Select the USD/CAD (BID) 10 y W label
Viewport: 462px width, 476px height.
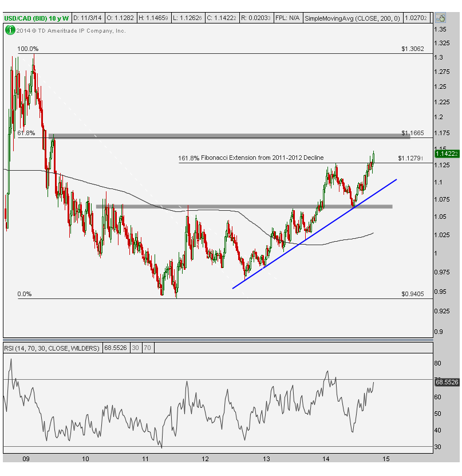click(x=37, y=18)
